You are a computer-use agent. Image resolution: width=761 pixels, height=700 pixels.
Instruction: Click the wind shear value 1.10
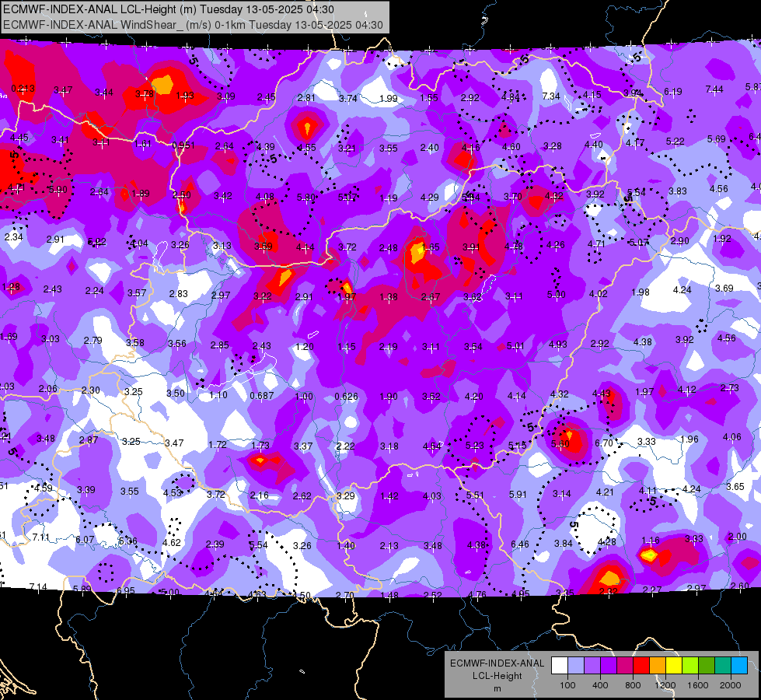click(x=218, y=394)
